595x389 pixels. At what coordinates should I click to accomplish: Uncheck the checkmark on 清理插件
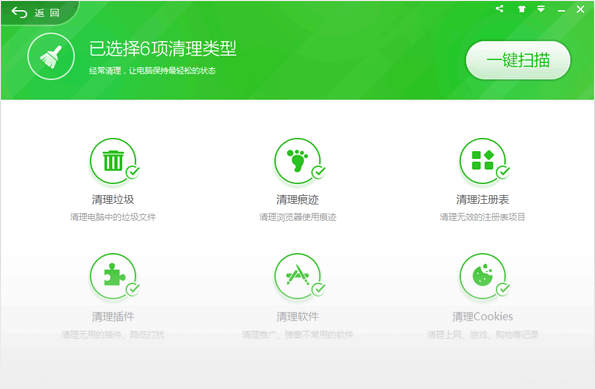tap(133, 290)
